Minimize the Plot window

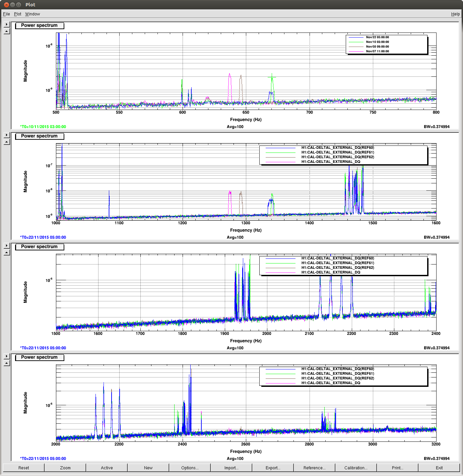point(12,5)
